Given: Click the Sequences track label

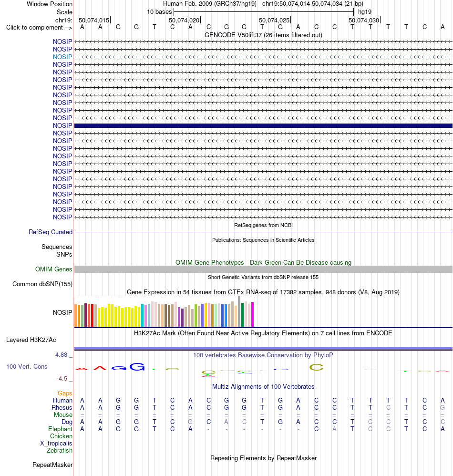Looking at the screenshot, I should point(57,247).
